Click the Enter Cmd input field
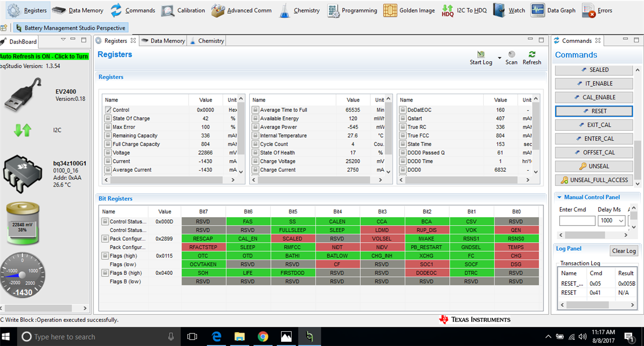The image size is (644, 346). (x=577, y=221)
